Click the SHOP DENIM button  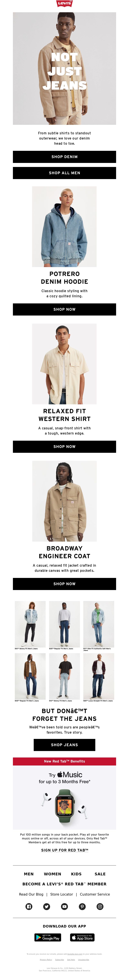pyautogui.click(x=64, y=157)
